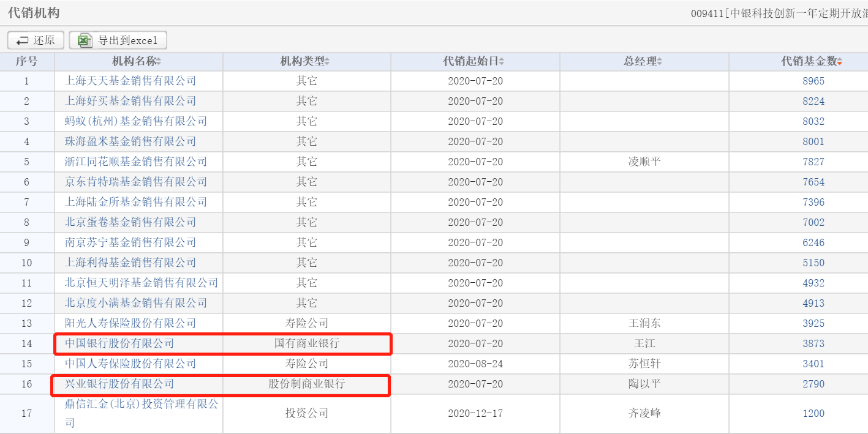
Task: Select general manager 陶以平 cell
Action: pos(644,384)
